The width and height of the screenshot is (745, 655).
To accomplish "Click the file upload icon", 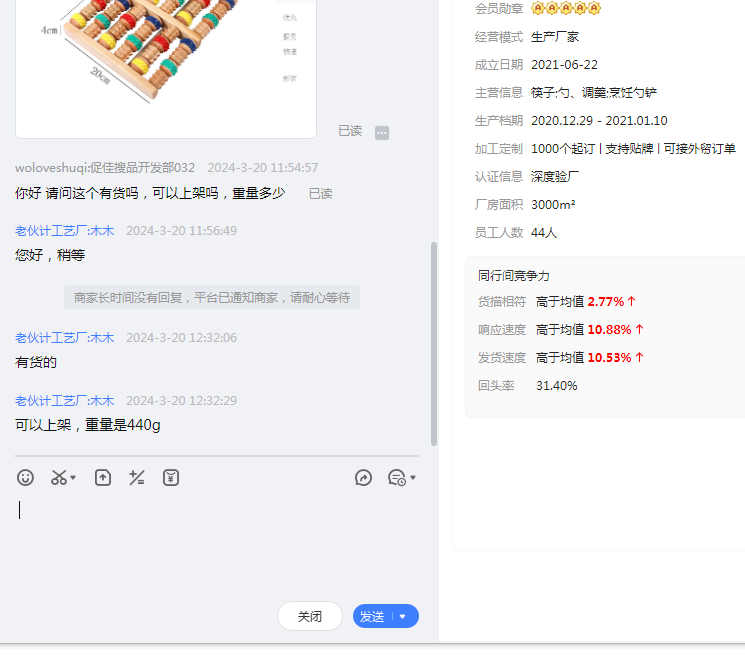I will coord(103,478).
